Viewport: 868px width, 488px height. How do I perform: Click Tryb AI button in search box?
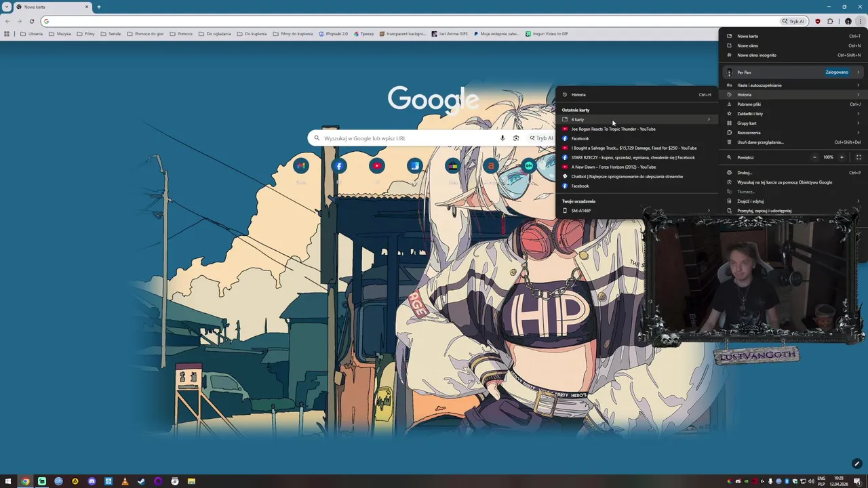(541, 138)
